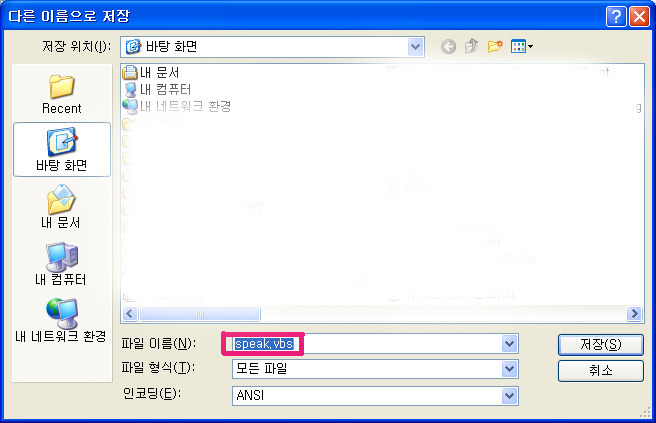
Task: Open the view menu icon
Action: click(521, 46)
